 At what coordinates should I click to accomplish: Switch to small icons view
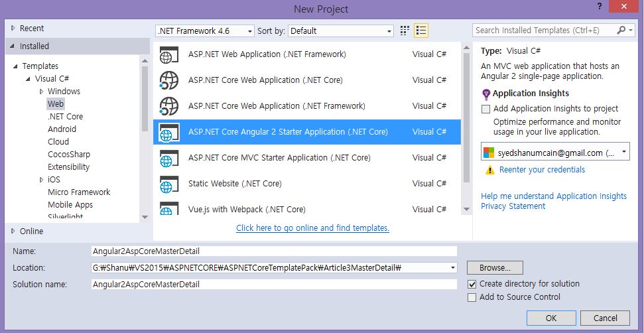[x=405, y=31]
